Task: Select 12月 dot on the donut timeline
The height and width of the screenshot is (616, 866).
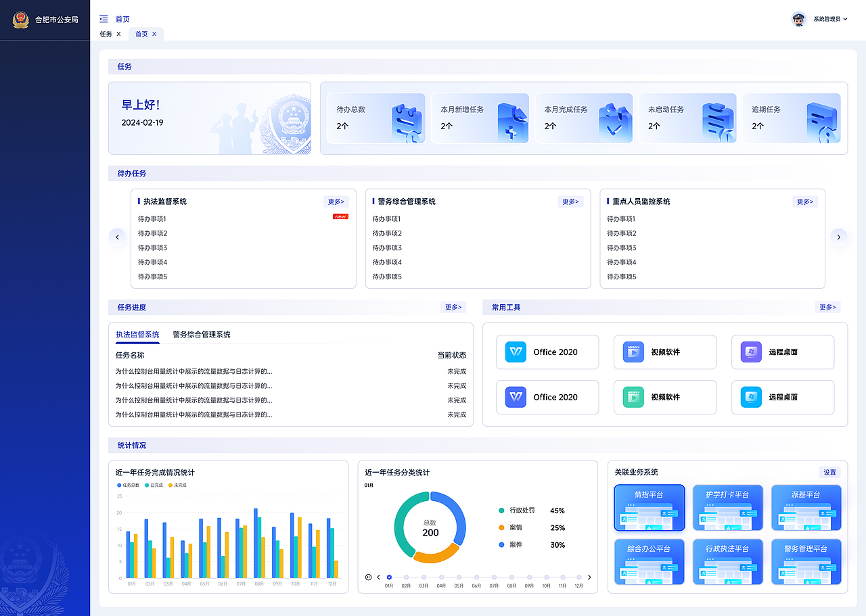Action: (579, 577)
